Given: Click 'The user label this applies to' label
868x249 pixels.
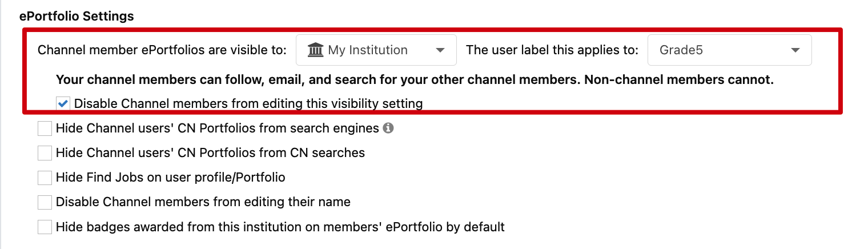Looking at the screenshot, I should [x=552, y=50].
